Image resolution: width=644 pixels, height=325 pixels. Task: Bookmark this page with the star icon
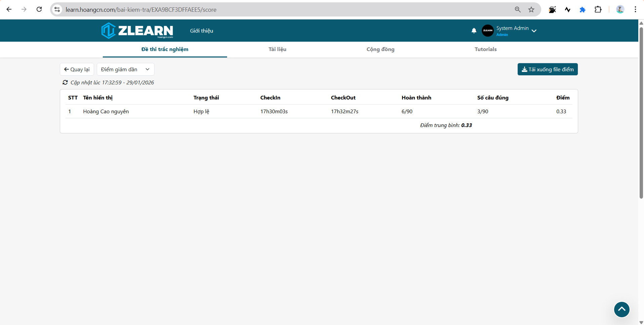pyautogui.click(x=531, y=10)
